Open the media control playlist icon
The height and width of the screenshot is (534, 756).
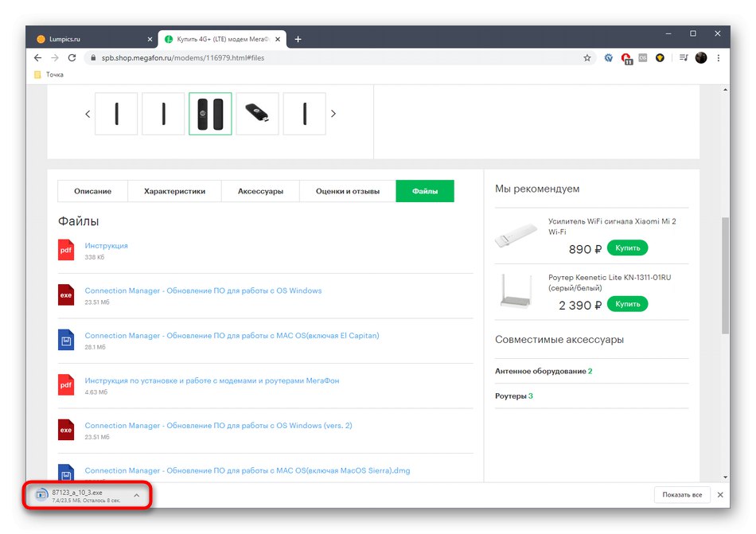point(684,58)
